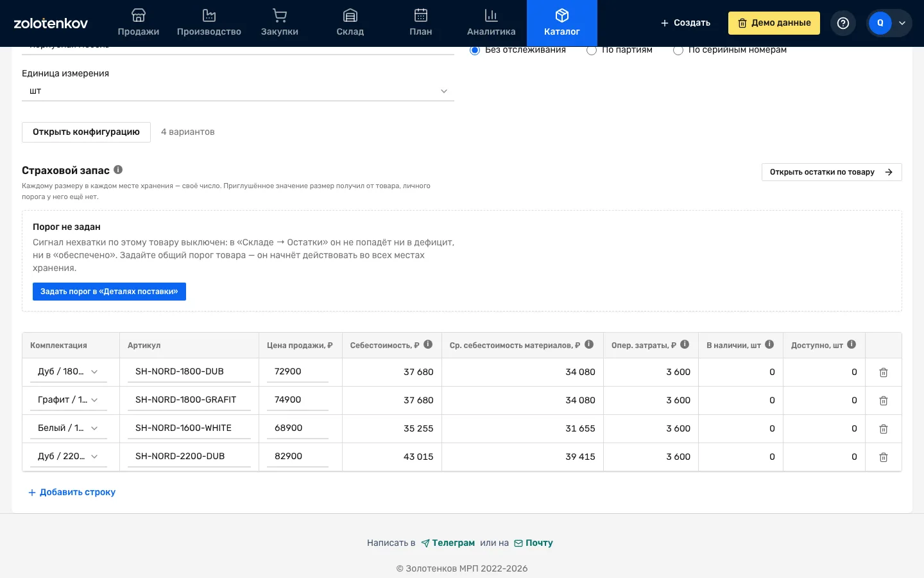Open the Графит комплектация dropdown
Viewport: 924px width, 578px height.
69,399
